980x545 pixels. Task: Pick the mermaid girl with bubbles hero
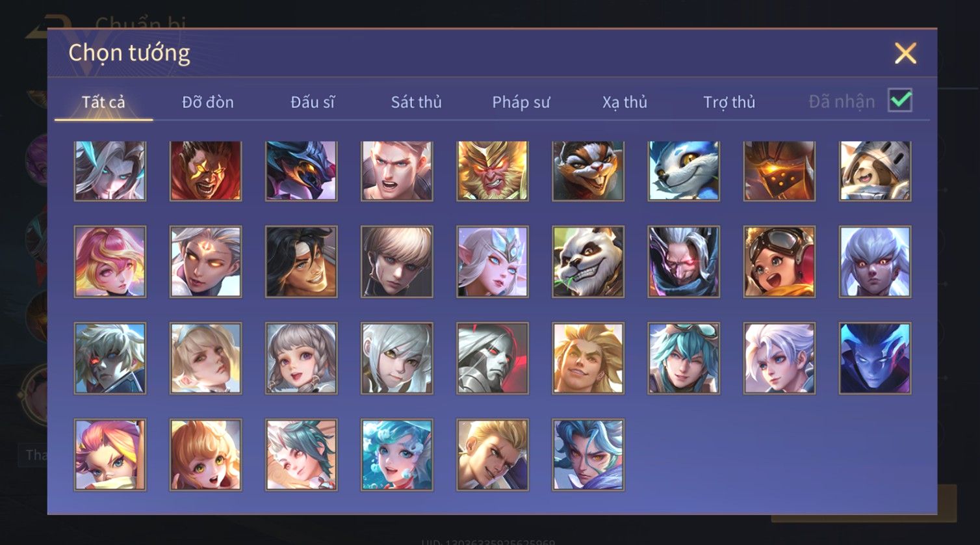(397, 455)
